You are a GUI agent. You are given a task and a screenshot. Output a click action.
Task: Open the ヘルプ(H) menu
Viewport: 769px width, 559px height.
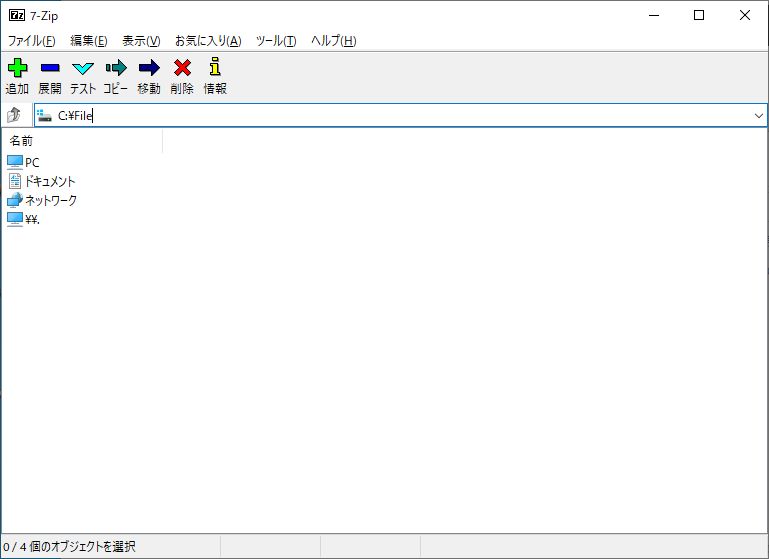(x=333, y=41)
